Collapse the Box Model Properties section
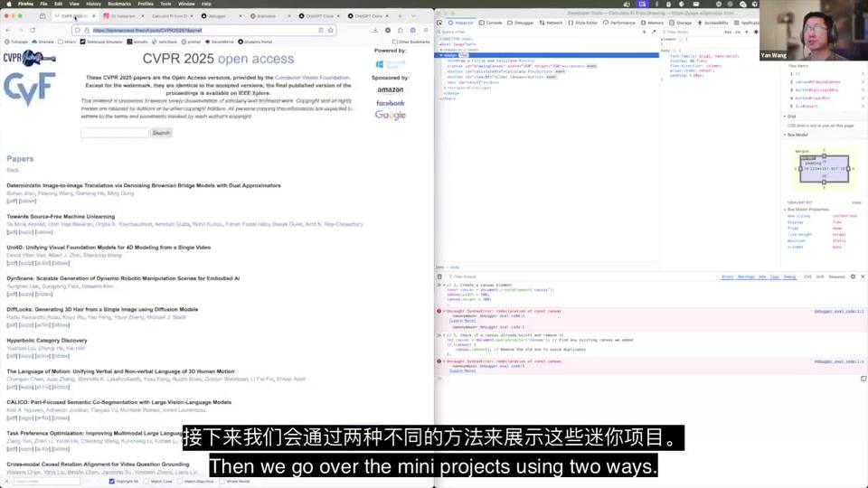This screenshot has height=488, width=868. [785, 210]
